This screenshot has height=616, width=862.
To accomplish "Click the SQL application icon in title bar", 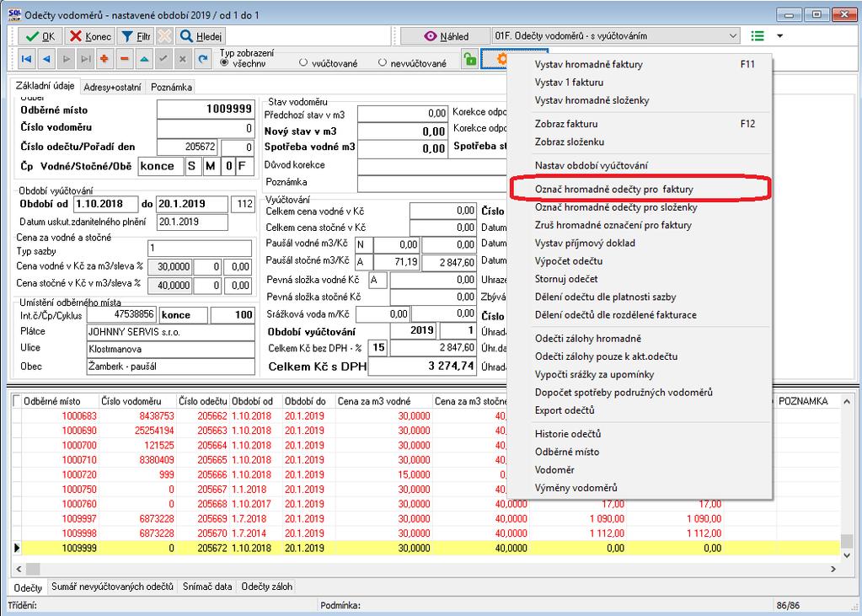I will [x=15, y=14].
